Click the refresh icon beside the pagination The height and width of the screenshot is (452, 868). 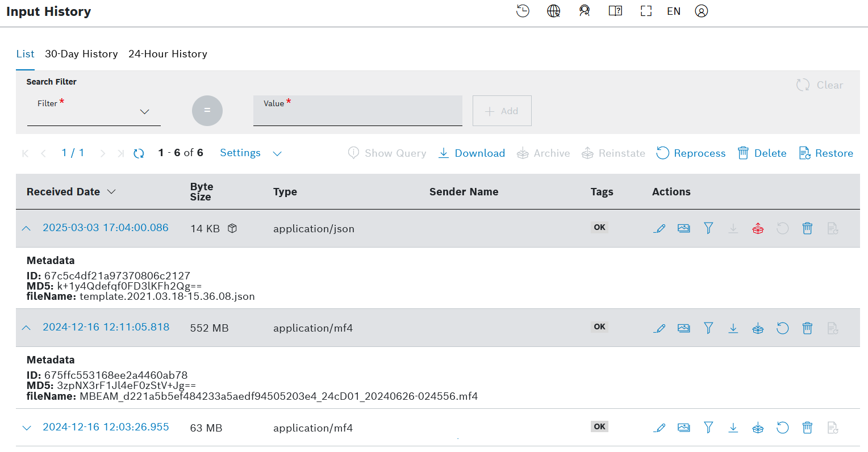click(x=139, y=153)
